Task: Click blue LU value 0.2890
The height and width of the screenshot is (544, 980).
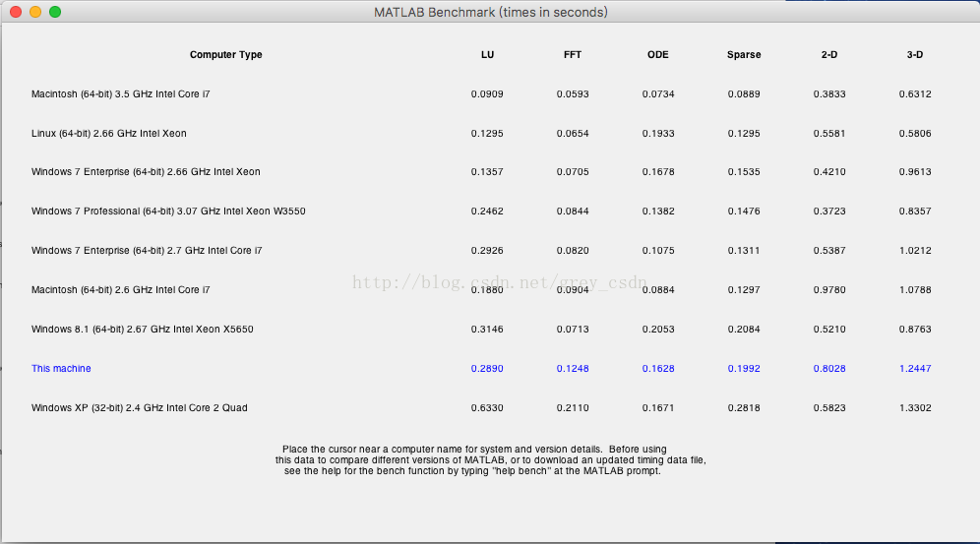Action: [487, 369]
